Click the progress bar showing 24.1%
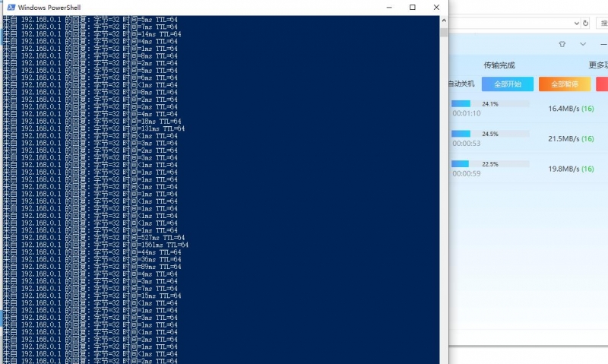608x364 pixels. click(x=490, y=104)
